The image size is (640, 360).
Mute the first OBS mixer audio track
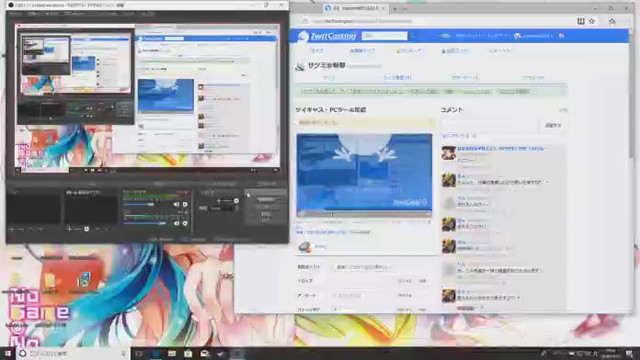coord(176,204)
